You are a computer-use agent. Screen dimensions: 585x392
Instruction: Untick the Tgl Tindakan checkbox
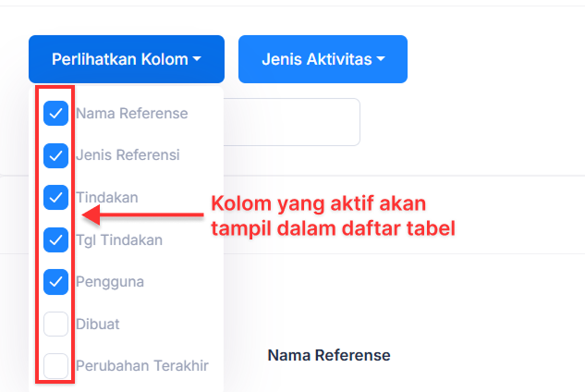point(56,240)
